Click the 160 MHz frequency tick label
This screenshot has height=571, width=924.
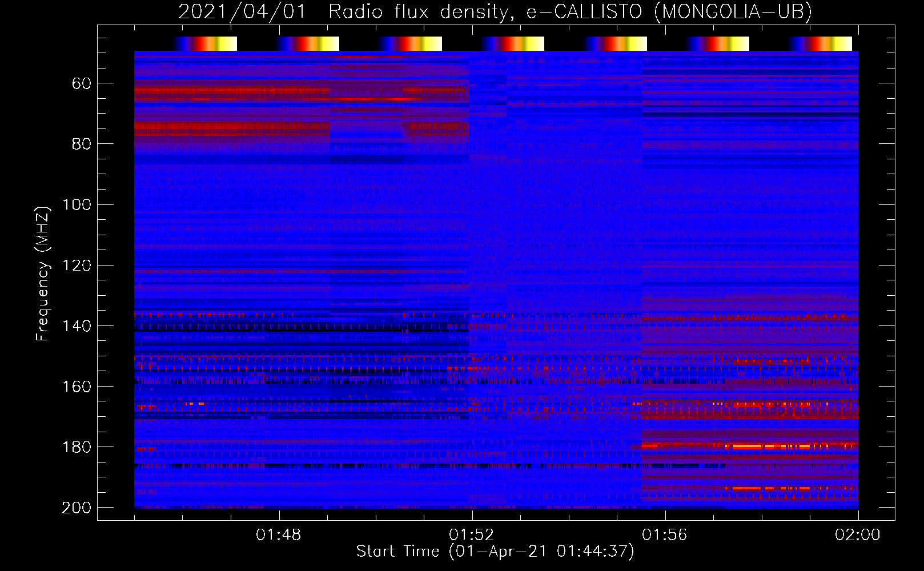[77, 387]
